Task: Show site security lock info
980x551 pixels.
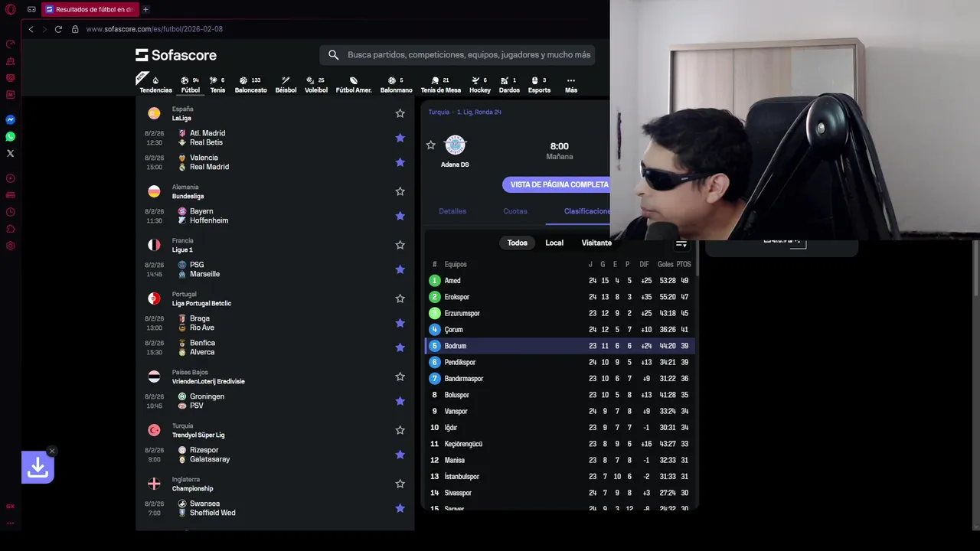Action: [x=75, y=29]
